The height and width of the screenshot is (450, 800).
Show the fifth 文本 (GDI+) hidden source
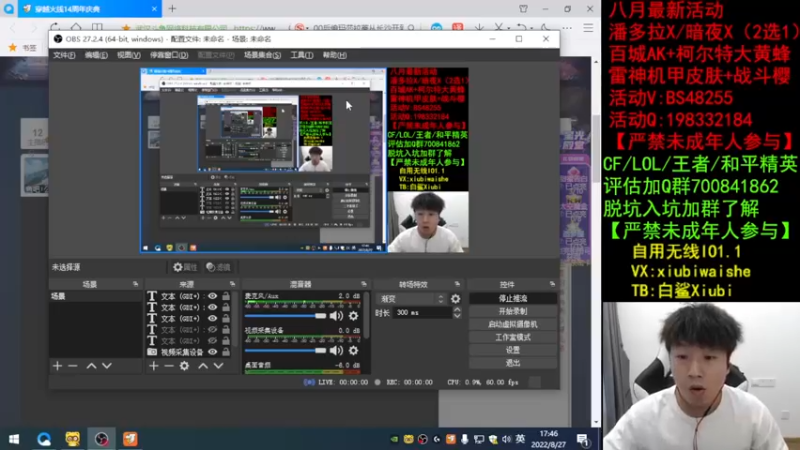click(212, 341)
